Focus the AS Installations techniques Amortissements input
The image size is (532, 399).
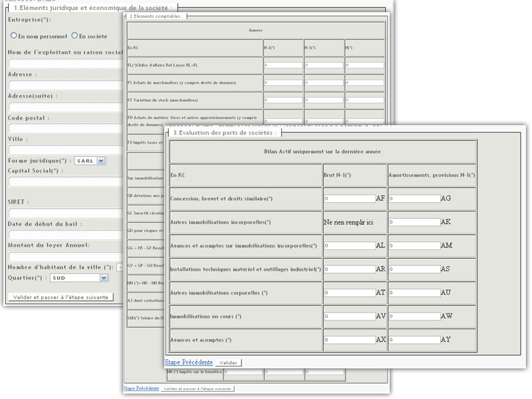(414, 269)
